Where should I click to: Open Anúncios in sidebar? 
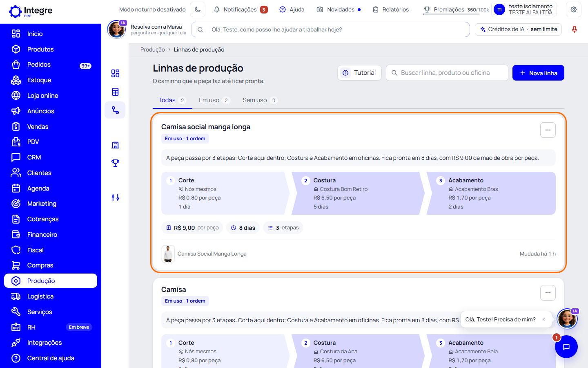pos(51,111)
